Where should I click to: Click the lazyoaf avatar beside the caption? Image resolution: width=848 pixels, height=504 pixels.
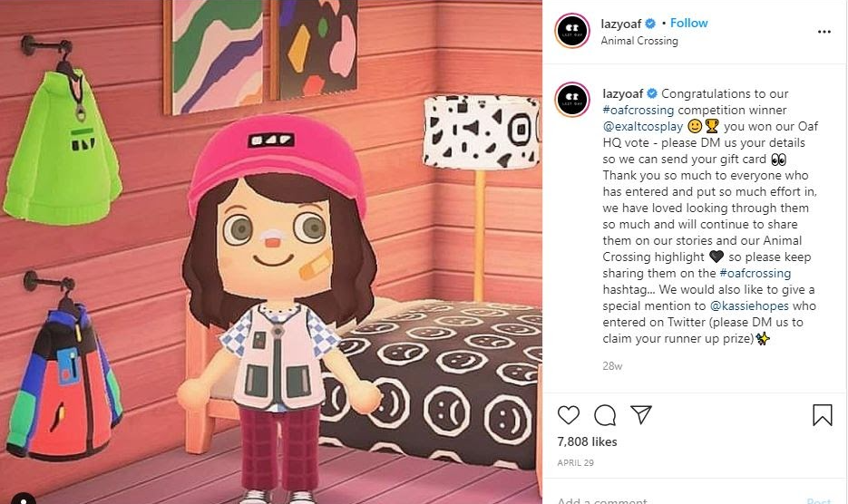tap(572, 100)
